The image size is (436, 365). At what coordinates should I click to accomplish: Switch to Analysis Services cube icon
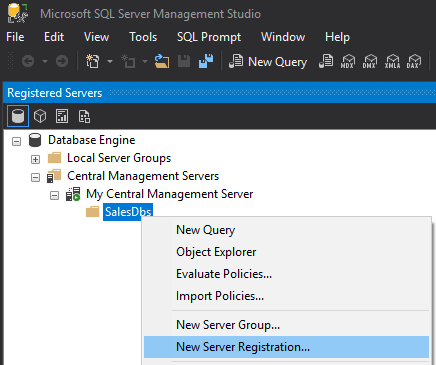40,116
